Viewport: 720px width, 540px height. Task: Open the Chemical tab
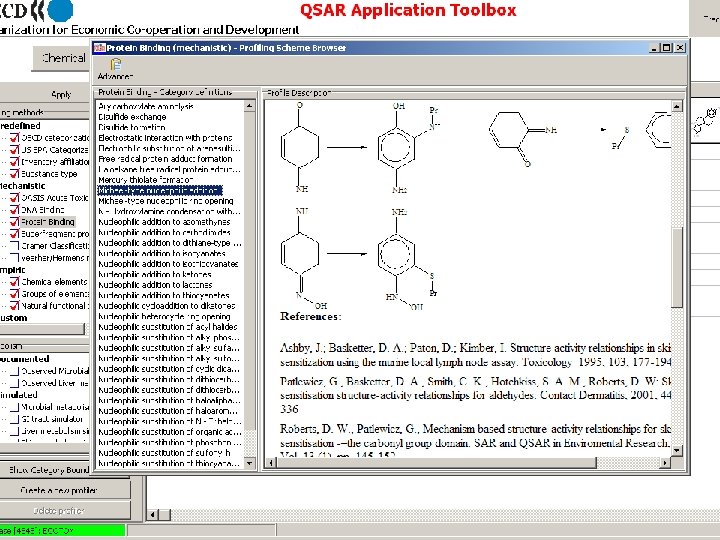(62, 58)
